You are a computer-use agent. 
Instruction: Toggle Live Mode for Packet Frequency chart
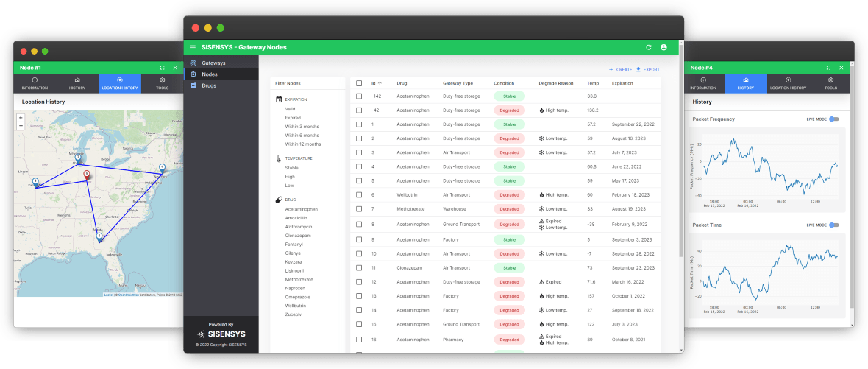click(x=834, y=119)
